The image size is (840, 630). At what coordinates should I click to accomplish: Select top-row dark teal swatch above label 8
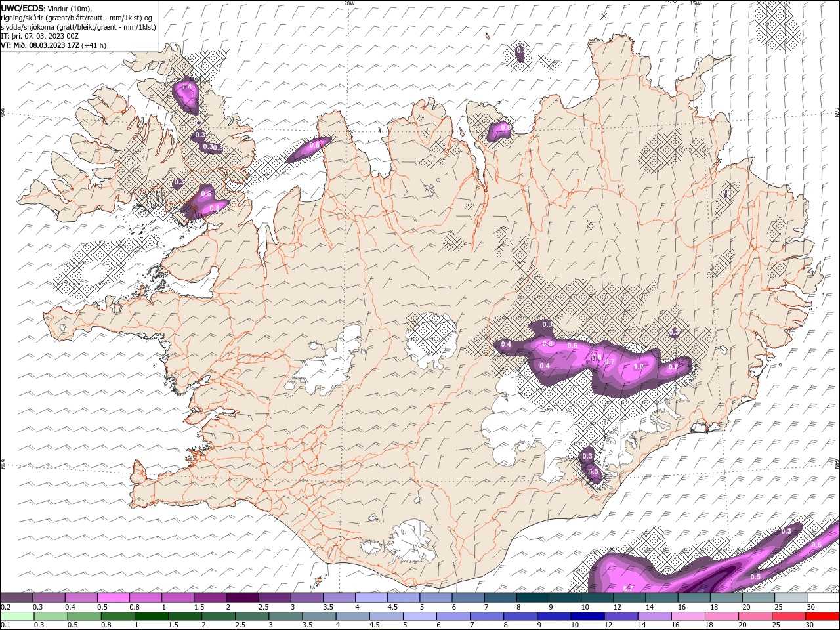point(532,597)
